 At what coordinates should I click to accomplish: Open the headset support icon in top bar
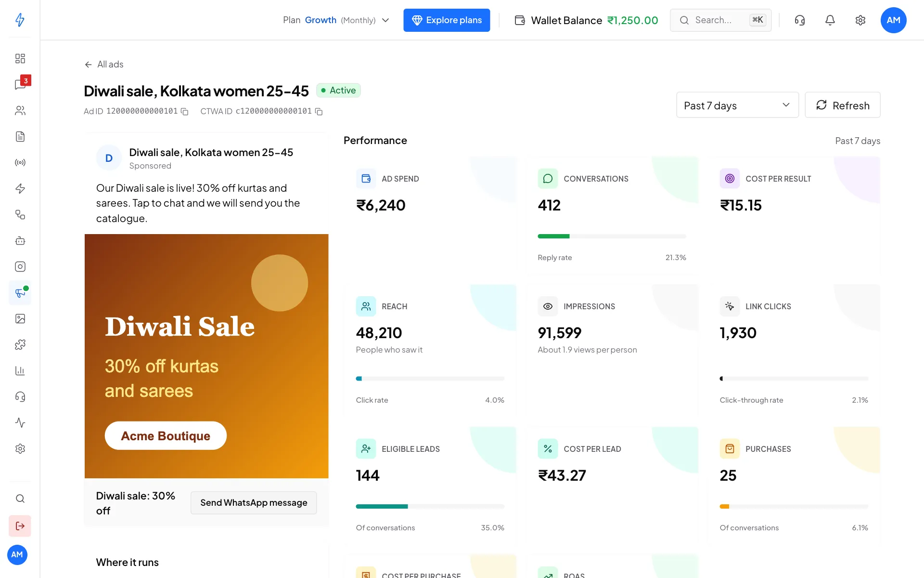799,20
